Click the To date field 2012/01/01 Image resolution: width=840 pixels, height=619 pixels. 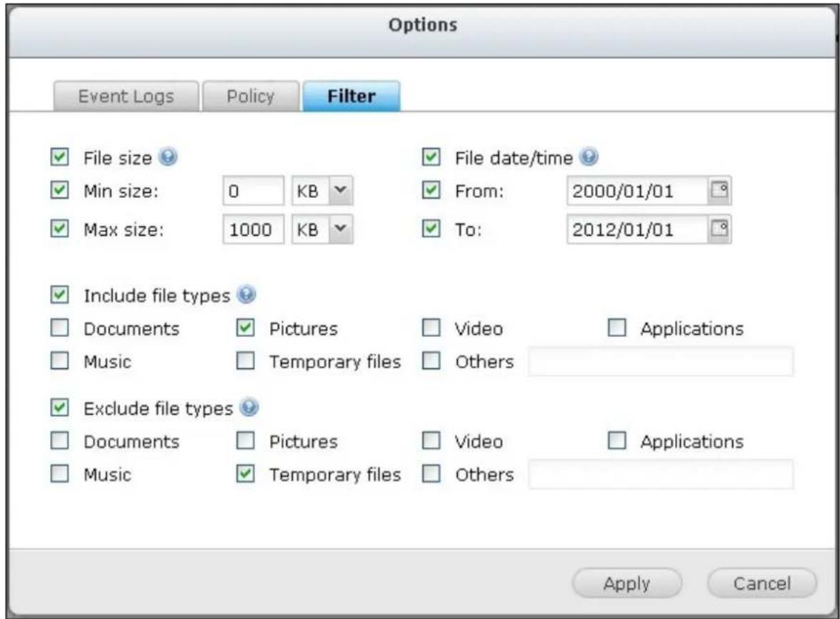(637, 229)
